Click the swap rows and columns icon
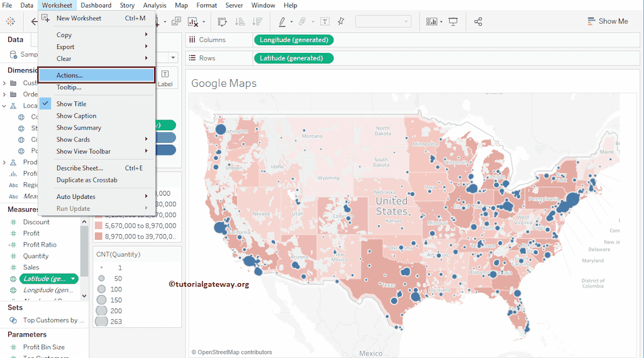Screen dimensions: 644x358 [222, 21]
